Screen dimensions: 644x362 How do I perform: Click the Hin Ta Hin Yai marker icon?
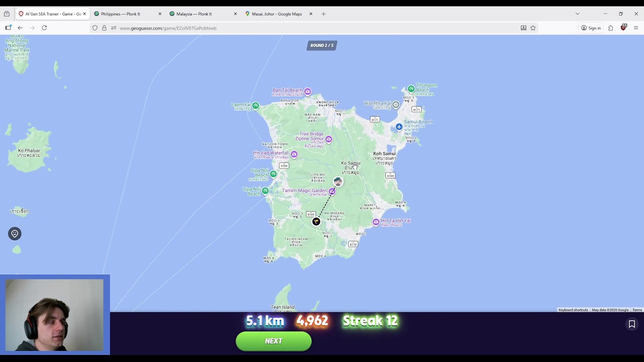pyautogui.click(x=376, y=222)
